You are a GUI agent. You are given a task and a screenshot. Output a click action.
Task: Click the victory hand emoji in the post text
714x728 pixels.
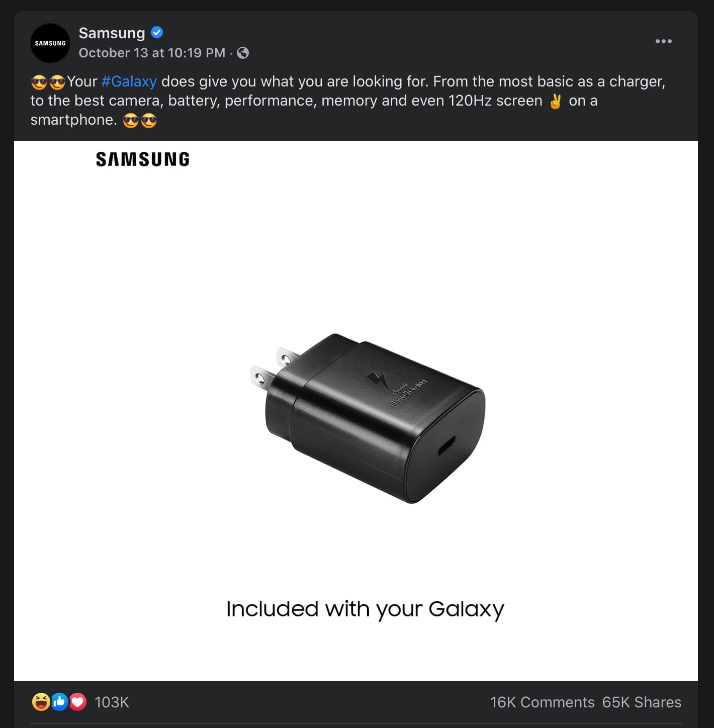click(555, 102)
